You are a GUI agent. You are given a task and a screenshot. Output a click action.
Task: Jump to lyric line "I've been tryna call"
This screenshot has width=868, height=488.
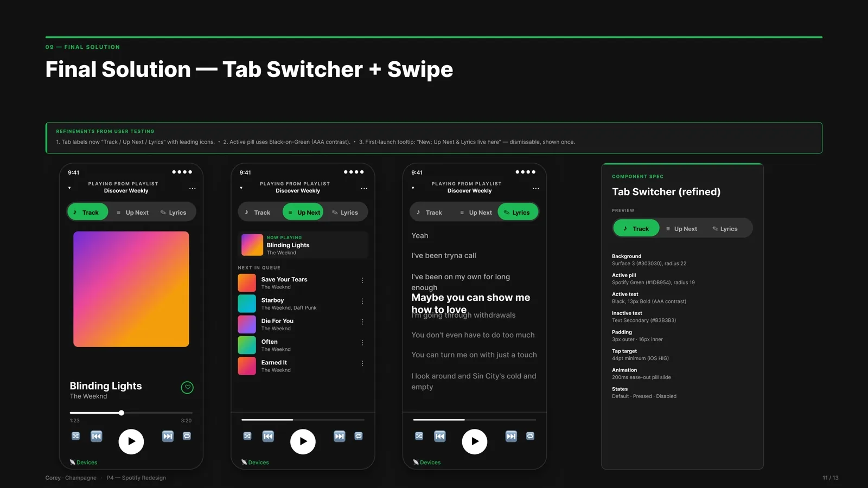pyautogui.click(x=444, y=255)
